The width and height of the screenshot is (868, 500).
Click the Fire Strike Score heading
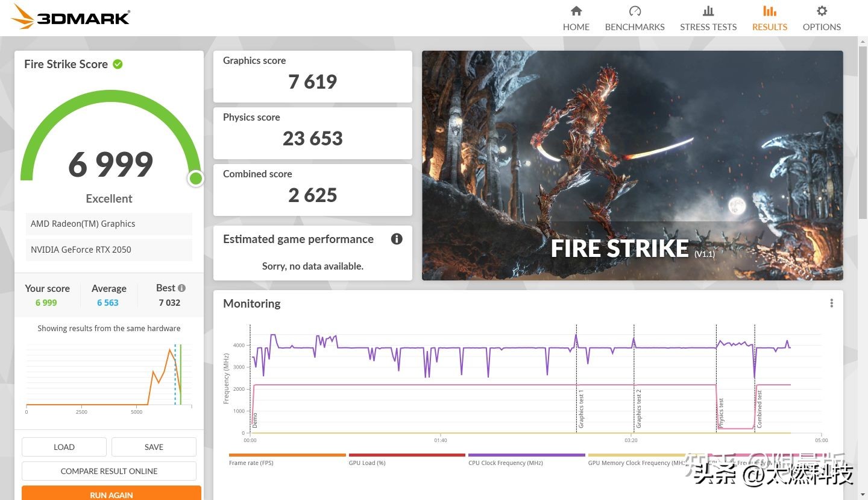[66, 64]
